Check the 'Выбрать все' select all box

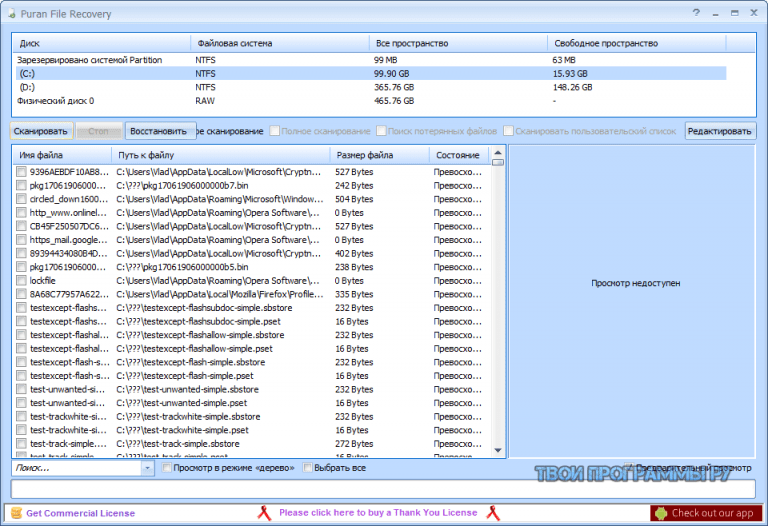308,468
